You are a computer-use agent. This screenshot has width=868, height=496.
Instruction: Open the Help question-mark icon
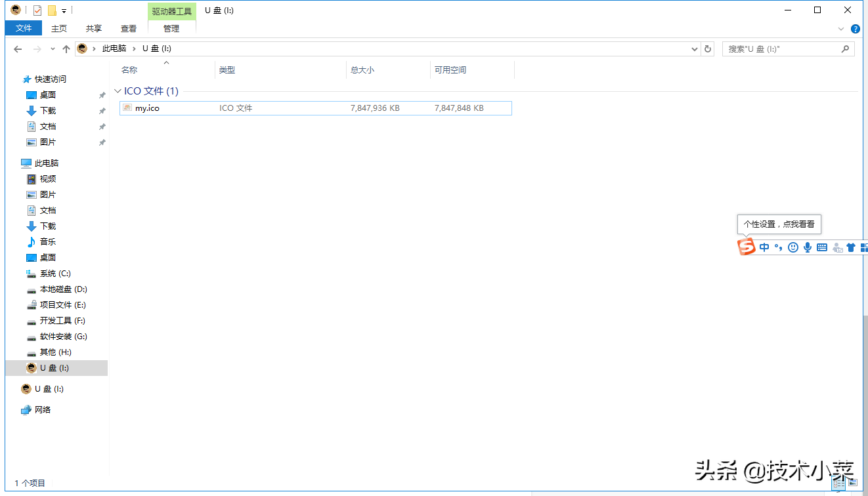click(856, 29)
